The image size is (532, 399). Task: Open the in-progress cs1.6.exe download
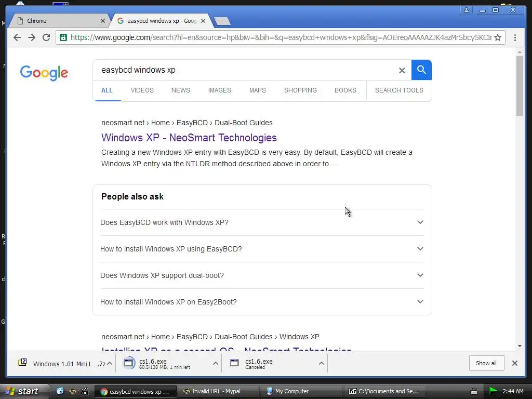point(165,363)
